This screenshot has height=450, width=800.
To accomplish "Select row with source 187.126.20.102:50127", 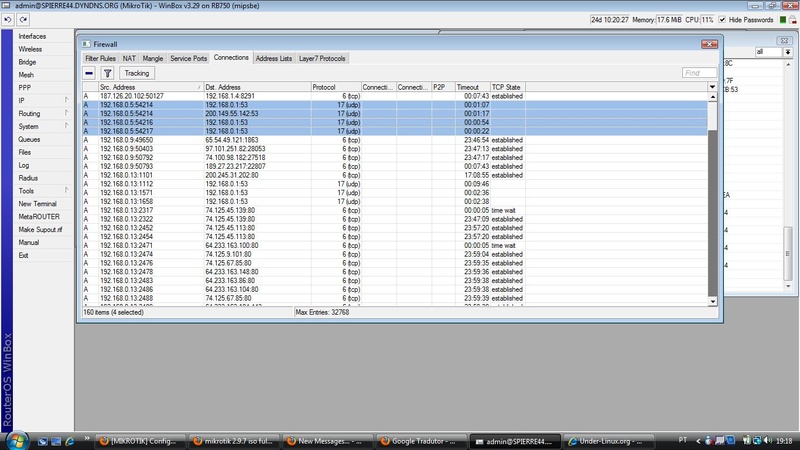I will tap(395, 96).
